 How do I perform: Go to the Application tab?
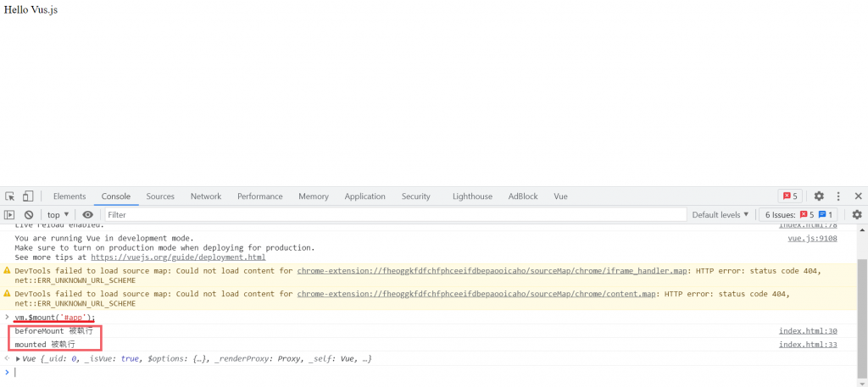click(364, 196)
